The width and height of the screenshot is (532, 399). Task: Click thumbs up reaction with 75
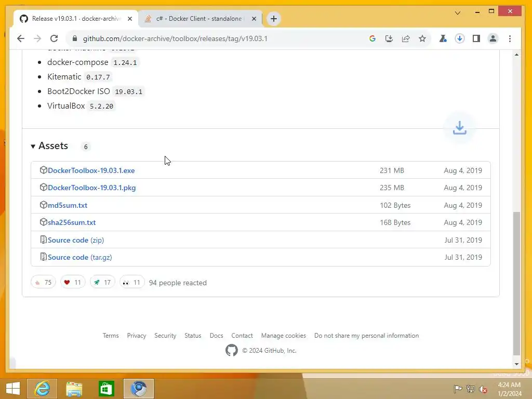[43, 282]
